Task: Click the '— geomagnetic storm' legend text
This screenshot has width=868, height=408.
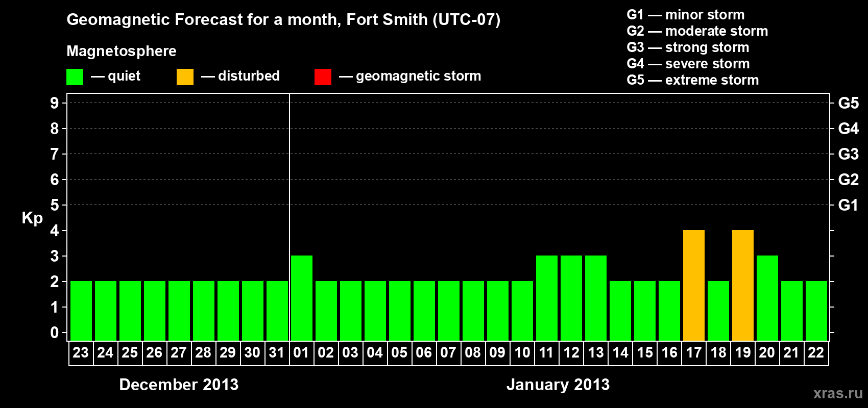Action: 410,76
